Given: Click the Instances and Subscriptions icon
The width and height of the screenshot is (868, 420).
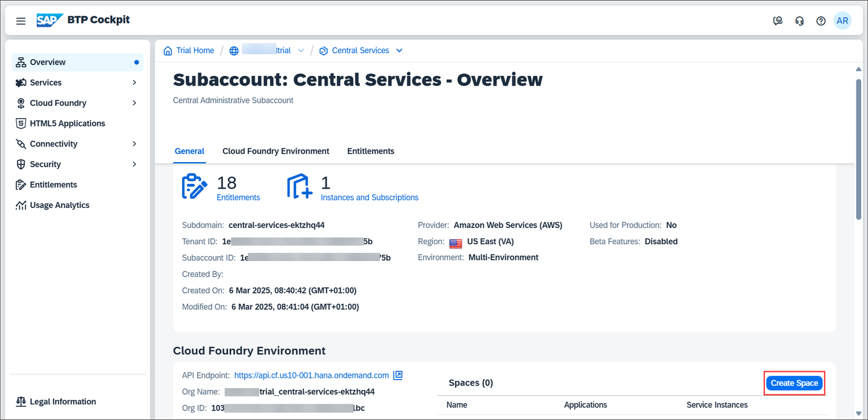Looking at the screenshot, I should [300, 186].
